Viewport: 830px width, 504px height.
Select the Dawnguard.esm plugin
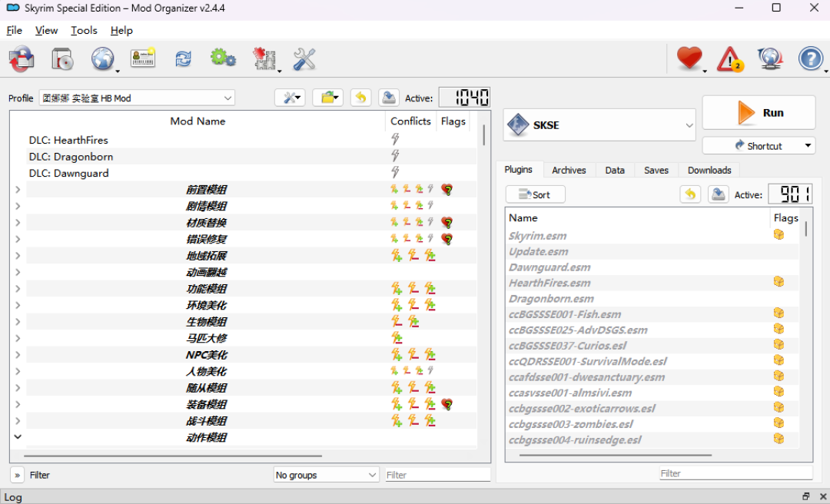tap(652, 267)
